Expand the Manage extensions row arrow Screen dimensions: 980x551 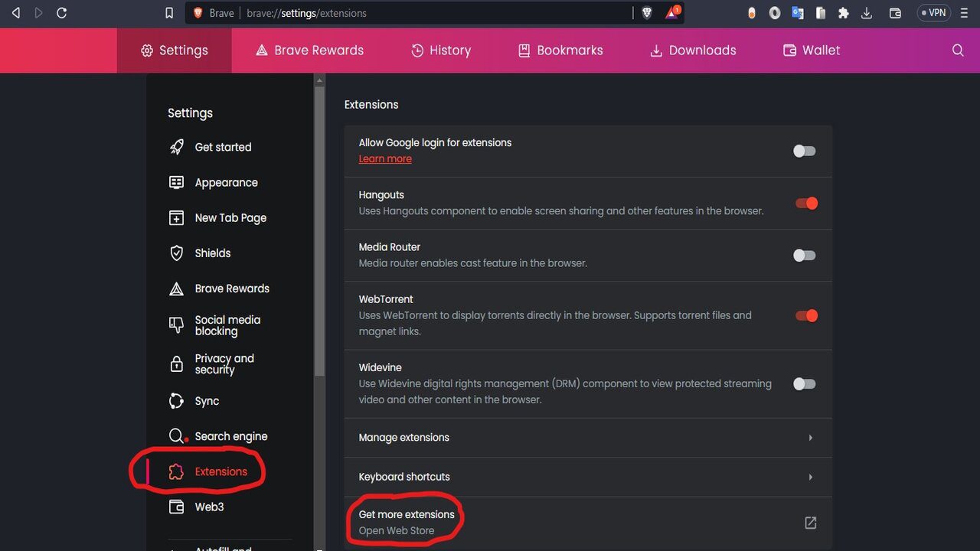click(810, 438)
